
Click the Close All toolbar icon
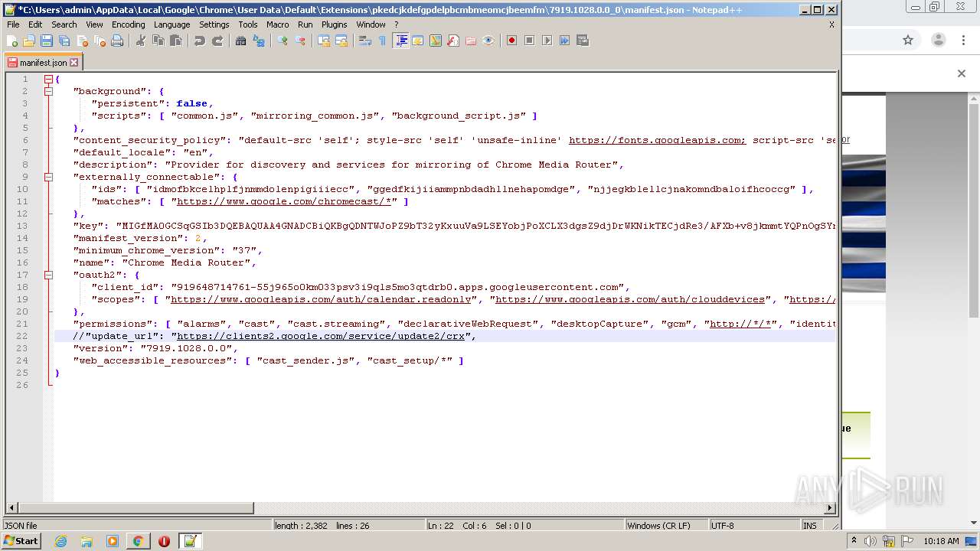(100, 41)
